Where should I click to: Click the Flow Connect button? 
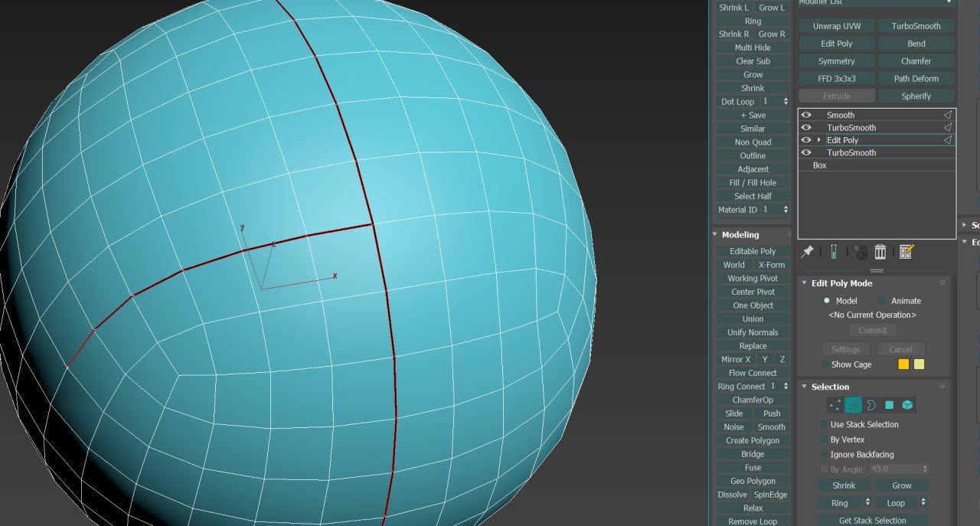[753, 373]
